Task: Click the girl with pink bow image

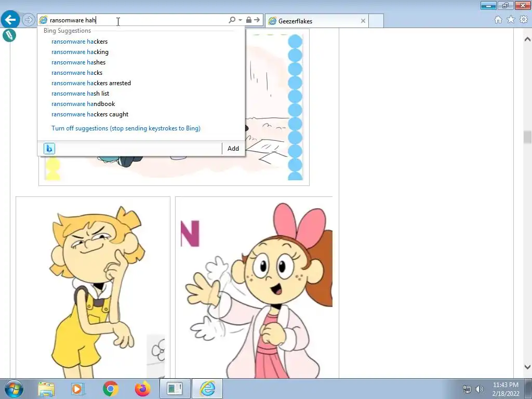Action: click(x=254, y=287)
